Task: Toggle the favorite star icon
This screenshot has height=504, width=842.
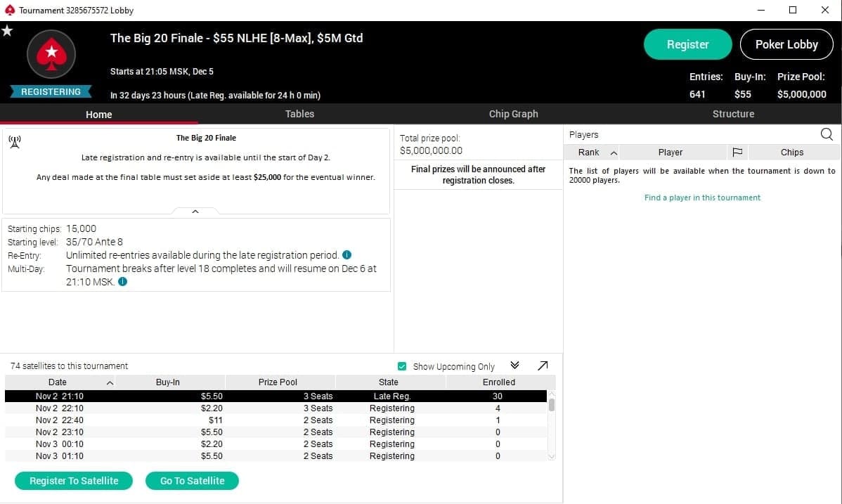Action: (x=7, y=31)
